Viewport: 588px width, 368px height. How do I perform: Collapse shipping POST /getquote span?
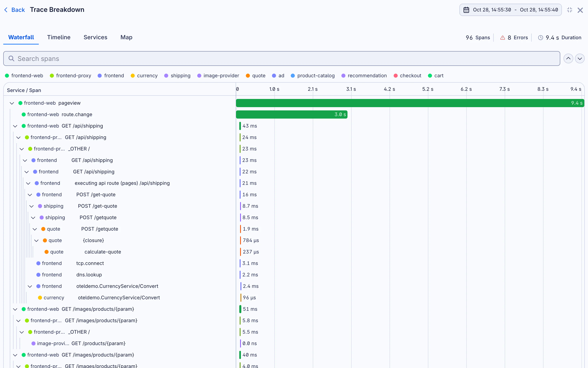pyautogui.click(x=33, y=217)
